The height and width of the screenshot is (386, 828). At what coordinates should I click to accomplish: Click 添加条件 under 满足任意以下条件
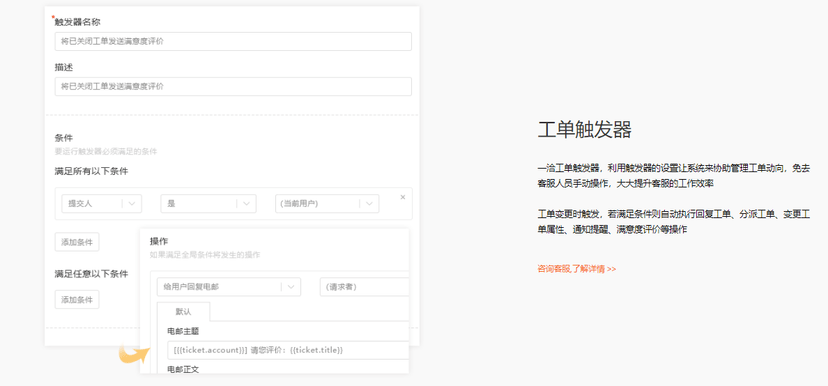pos(77,299)
